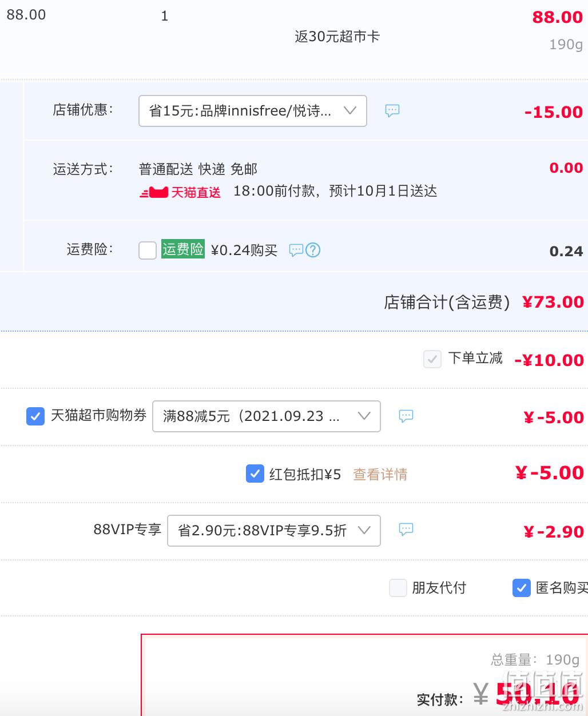The width and height of the screenshot is (588, 716).
Task: Open the 满88减5元 coupon dropdown
Action: click(x=267, y=416)
